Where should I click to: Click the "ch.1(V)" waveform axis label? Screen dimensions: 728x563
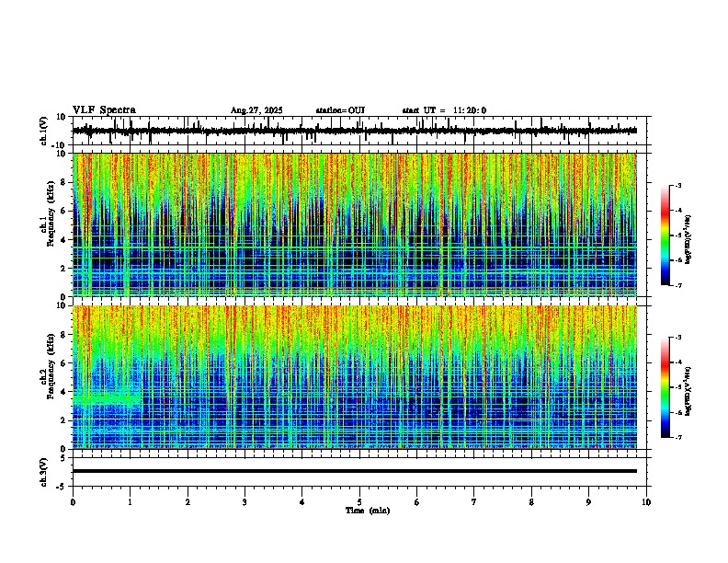tap(44, 131)
